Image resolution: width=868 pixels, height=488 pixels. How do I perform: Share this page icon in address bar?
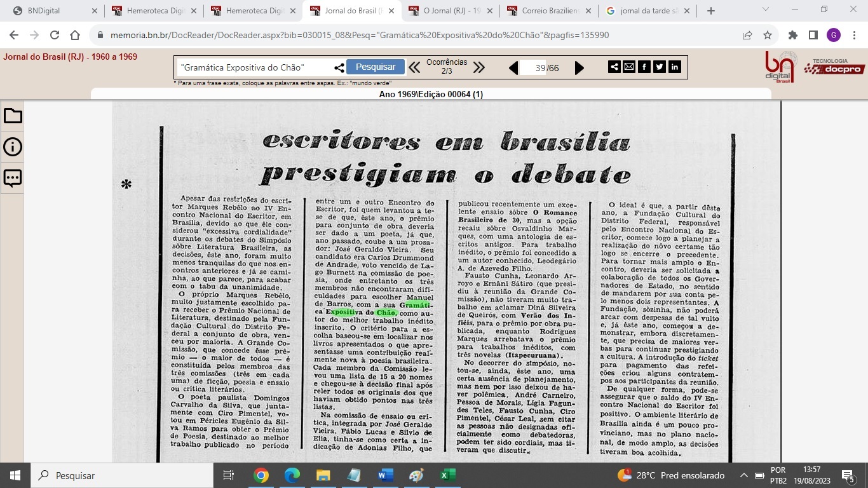click(747, 35)
